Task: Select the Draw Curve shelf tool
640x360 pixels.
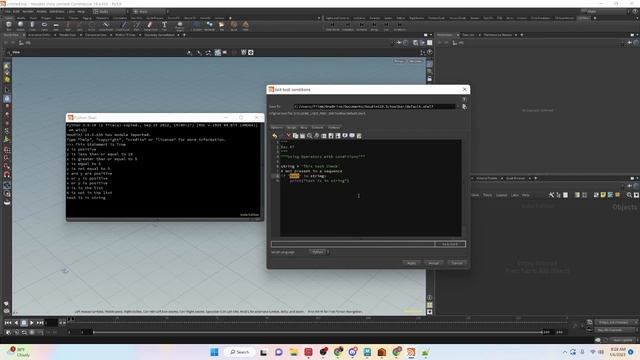Action: 122,26
